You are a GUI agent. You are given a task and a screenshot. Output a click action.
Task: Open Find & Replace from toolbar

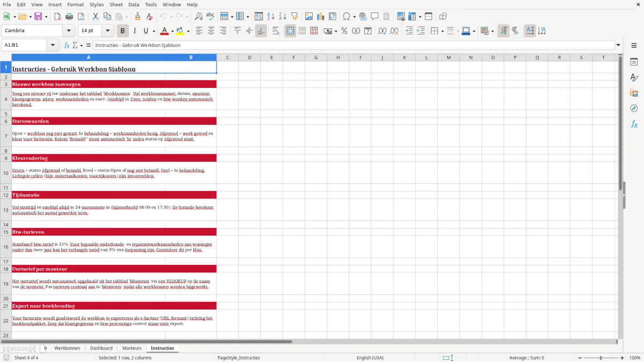[x=199, y=17]
